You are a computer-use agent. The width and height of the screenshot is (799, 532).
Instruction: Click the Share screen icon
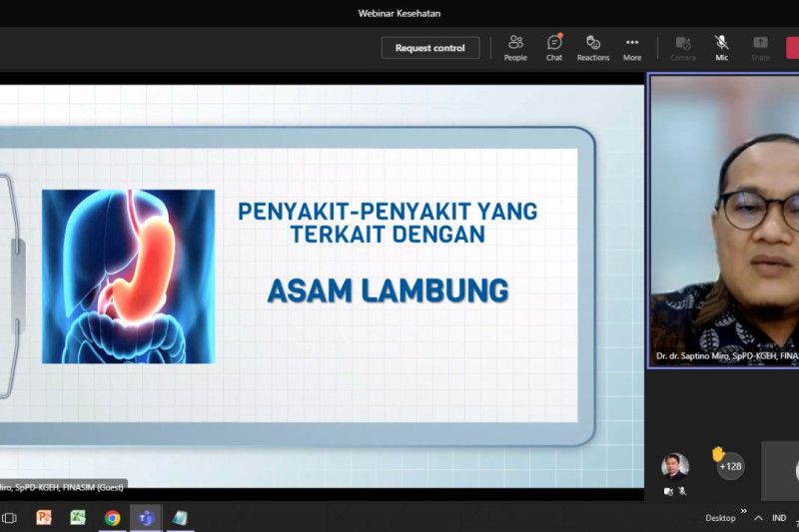pos(760,47)
